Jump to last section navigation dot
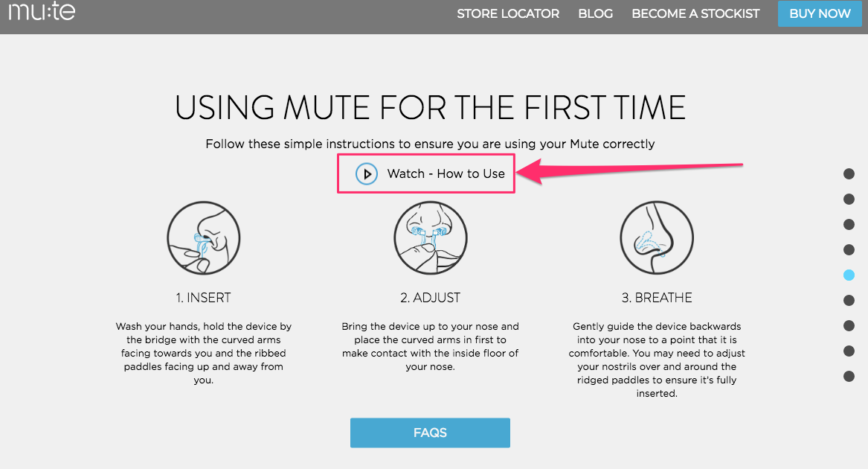 pyautogui.click(x=849, y=376)
